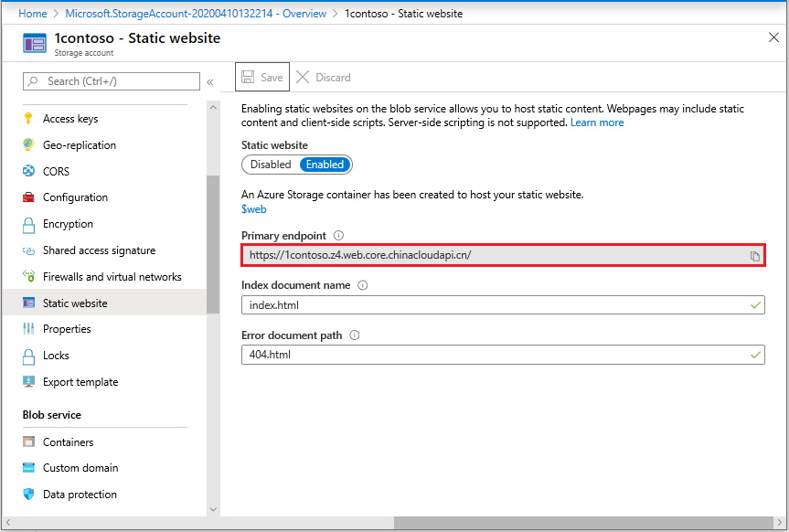
Task: Open the Properties panel icon
Action: [x=30, y=329]
